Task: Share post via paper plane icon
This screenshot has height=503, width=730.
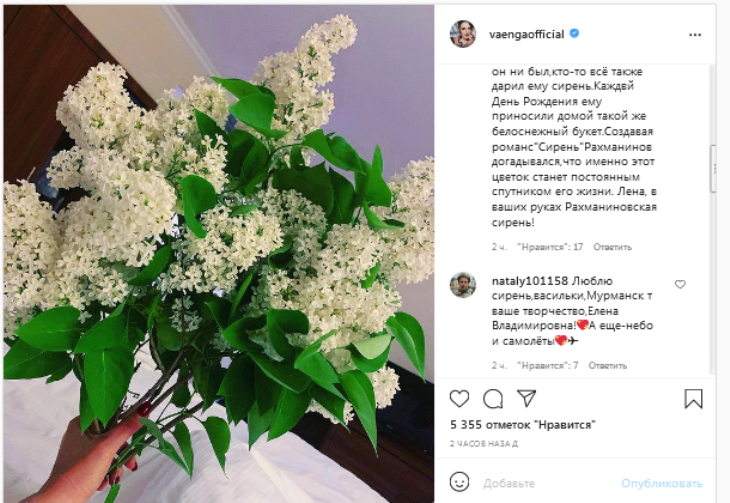Action: (527, 399)
